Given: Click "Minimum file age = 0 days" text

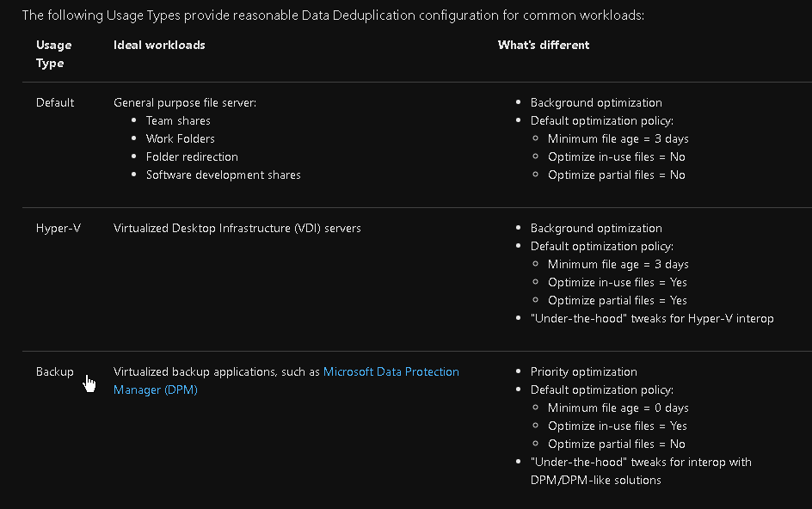Looking at the screenshot, I should [618, 408].
